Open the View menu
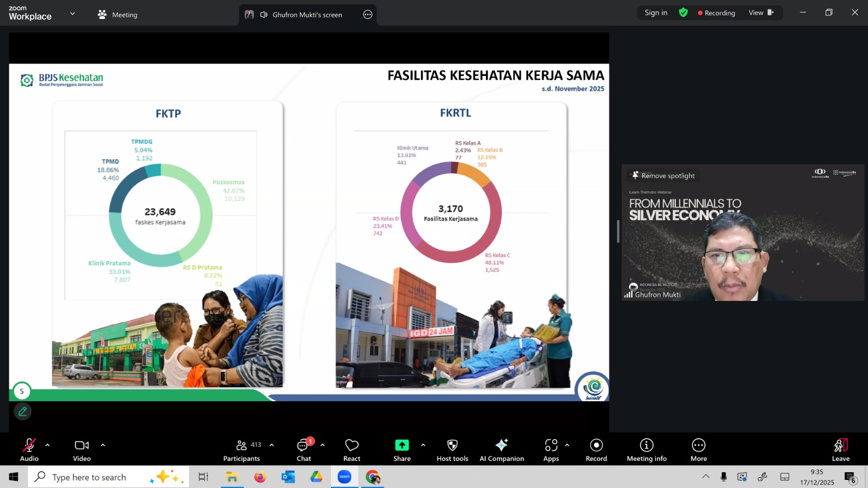Image resolution: width=868 pixels, height=488 pixels. point(761,13)
